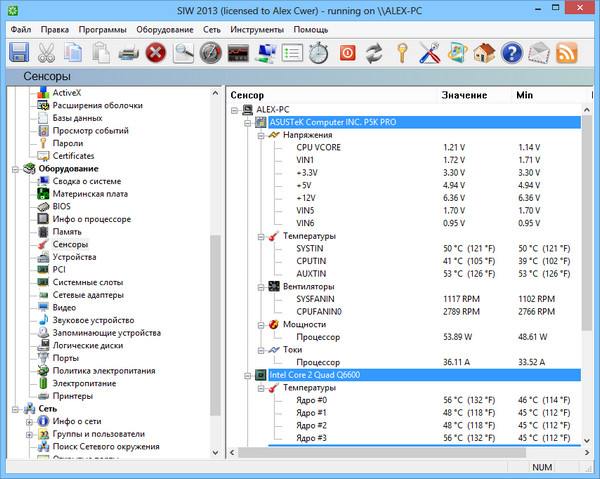This screenshot has height=479, width=600.
Task: Click the magnifying glass search icon
Action: pos(183,52)
